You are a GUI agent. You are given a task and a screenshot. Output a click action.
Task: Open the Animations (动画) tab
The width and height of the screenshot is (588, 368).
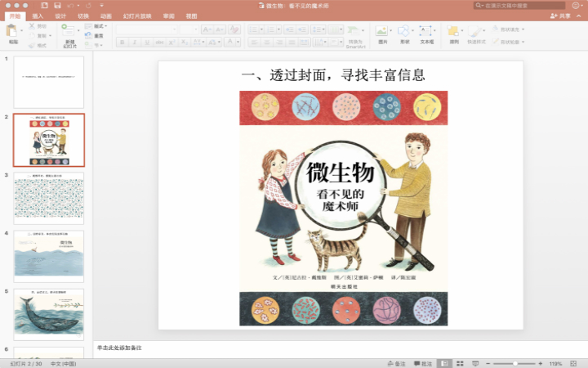[106, 16]
